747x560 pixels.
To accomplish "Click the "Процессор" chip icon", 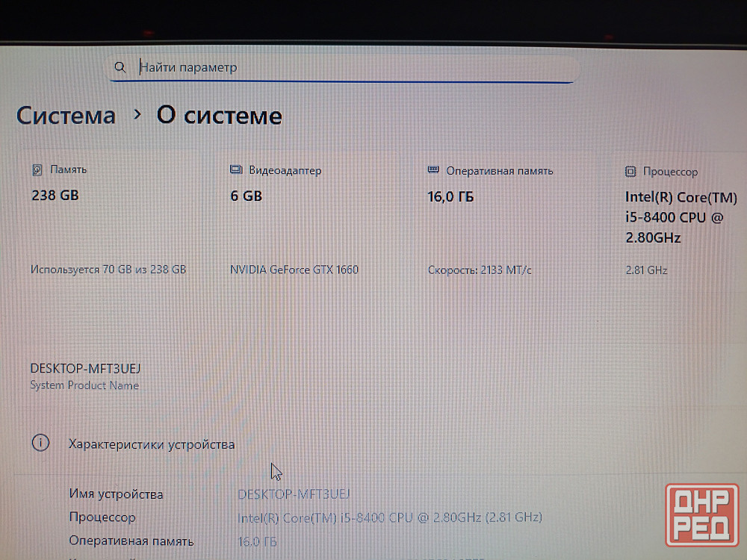I will (630, 172).
